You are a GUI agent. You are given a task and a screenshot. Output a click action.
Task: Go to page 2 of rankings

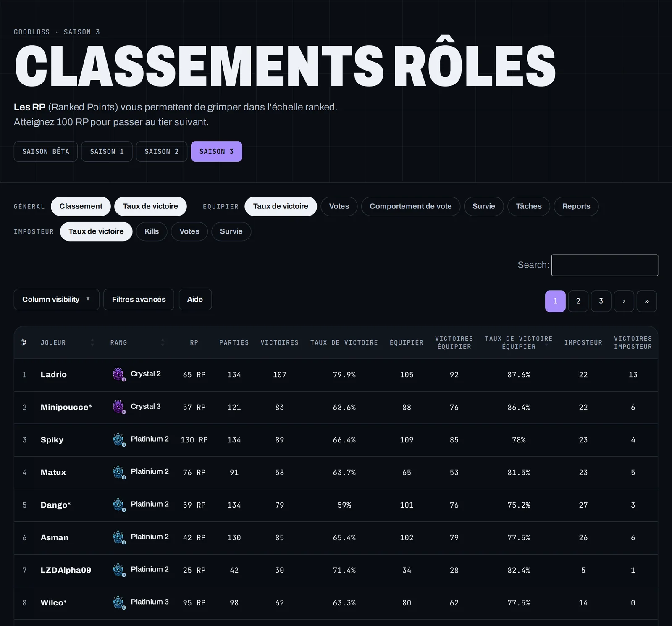pos(578,301)
